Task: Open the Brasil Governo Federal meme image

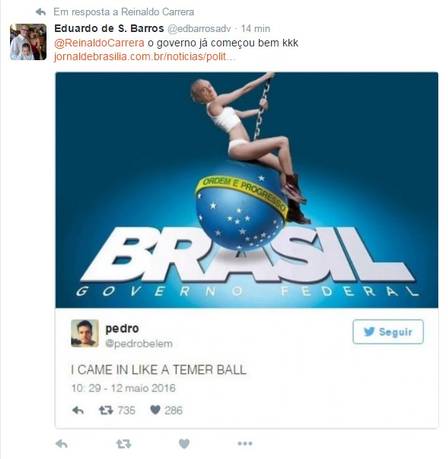Action: (x=247, y=190)
